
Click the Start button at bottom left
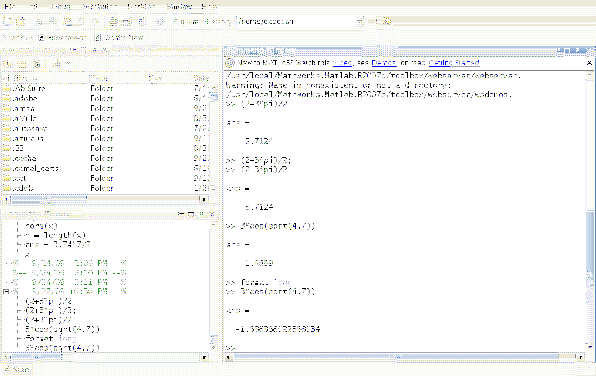[17, 370]
